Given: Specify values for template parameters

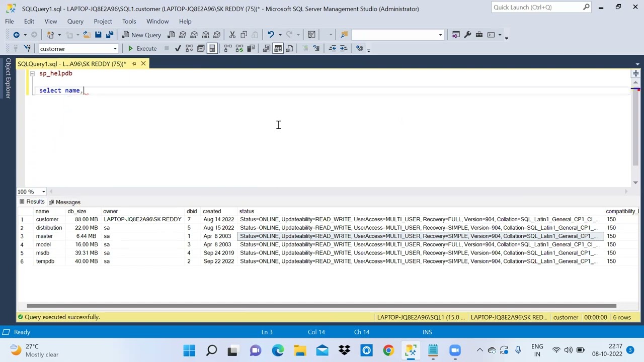Looking at the screenshot, I should (x=359, y=48).
